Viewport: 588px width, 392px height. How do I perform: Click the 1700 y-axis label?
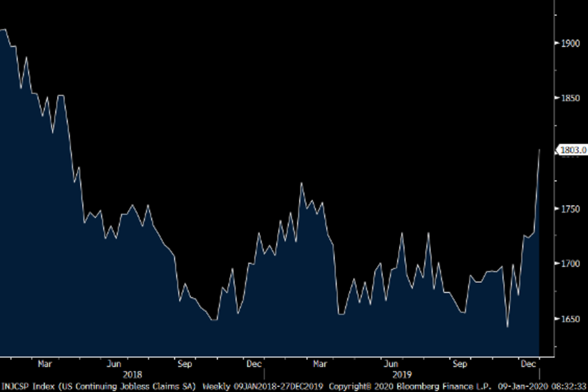(570, 264)
